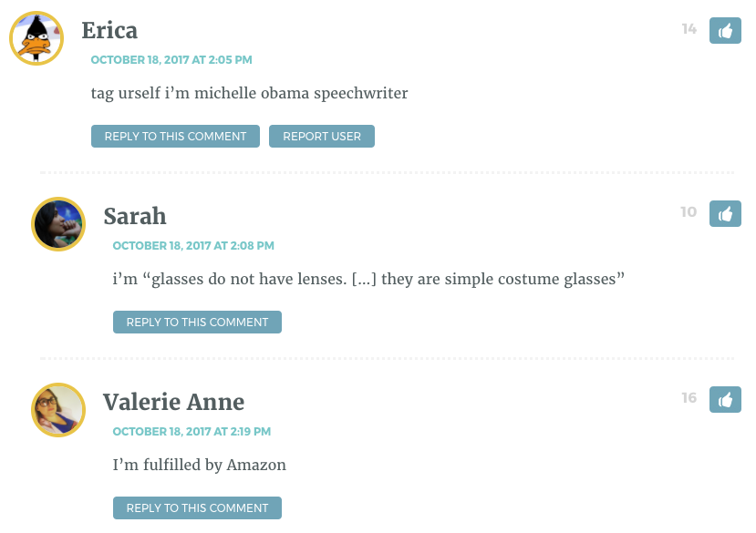Like Erica's comment with thumbs-up icon
756x533 pixels.
click(725, 30)
